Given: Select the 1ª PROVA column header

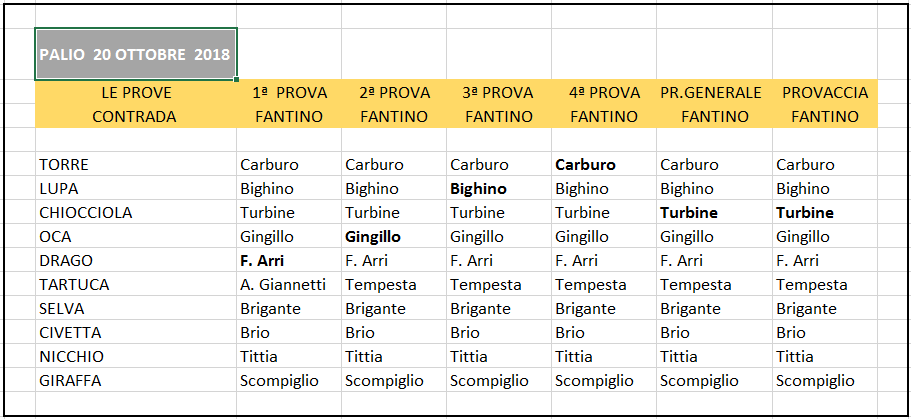Looking at the screenshot, I should (x=289, y=92).
